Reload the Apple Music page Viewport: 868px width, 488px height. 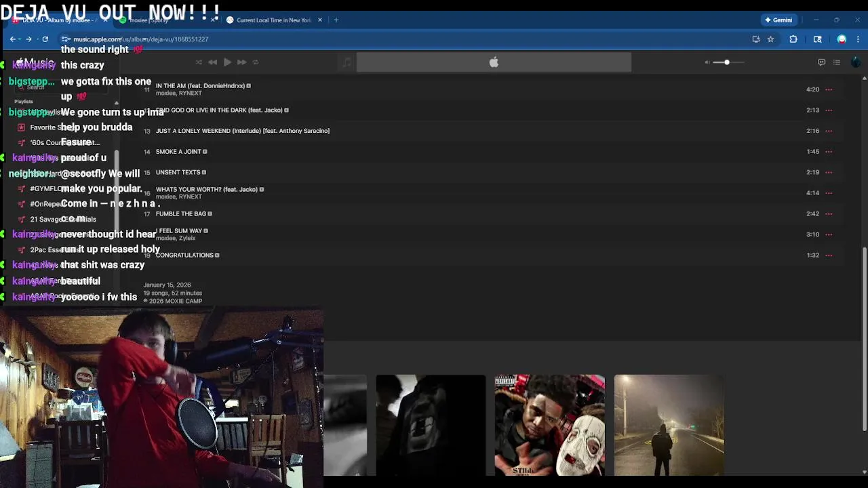pyautogui.click(x=45, y=39)
